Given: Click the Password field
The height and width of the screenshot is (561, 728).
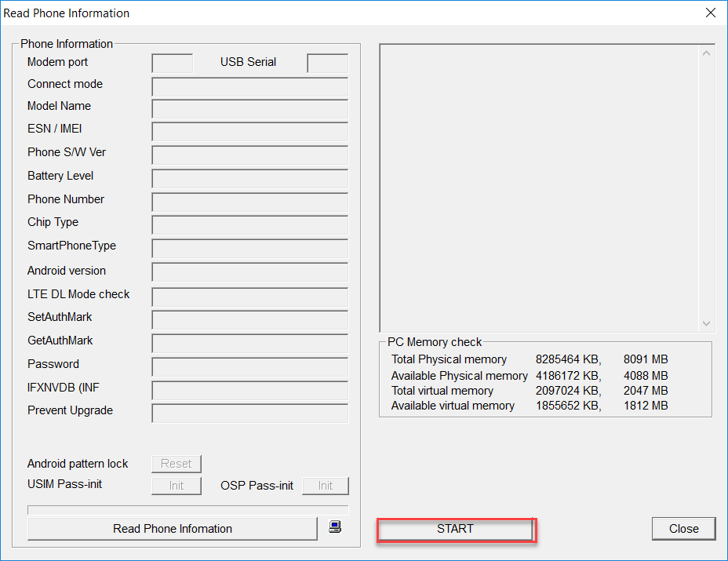Looking at the screenshot, I should [x=249, y=366].
